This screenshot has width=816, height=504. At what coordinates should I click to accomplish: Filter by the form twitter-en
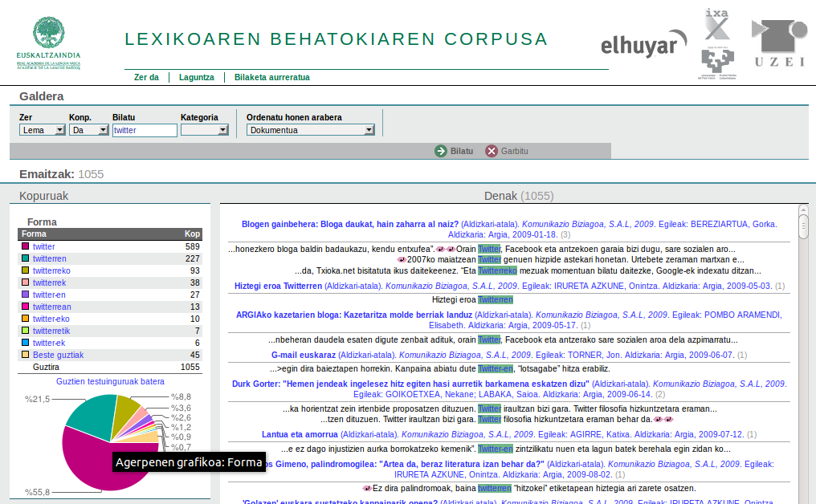49,295
